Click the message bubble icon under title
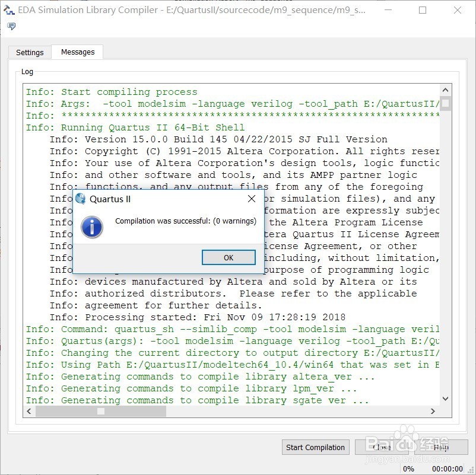The width and height of the screenshot is (476, 475). click(x=11, y=26)
